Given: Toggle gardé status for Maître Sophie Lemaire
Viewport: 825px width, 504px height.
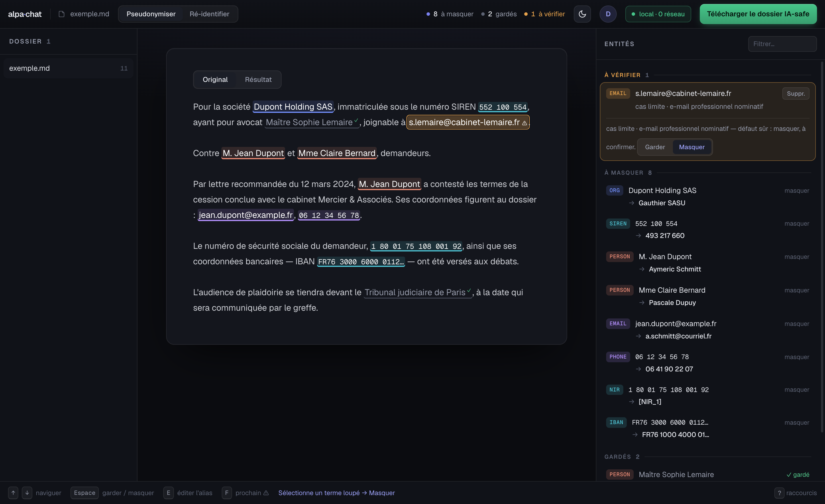Looking at the screenshot, I should (x=797, y=475).
